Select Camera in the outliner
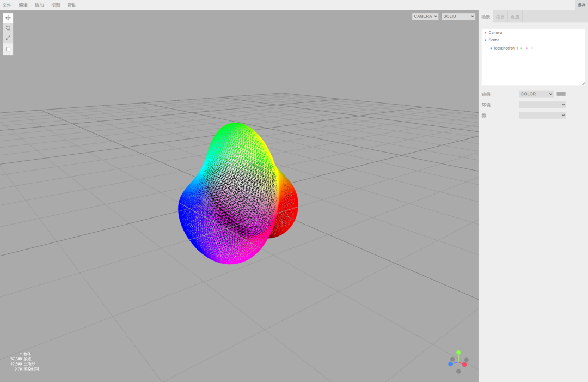This screenshot has width=588, height=382. [x=495, y=33]
